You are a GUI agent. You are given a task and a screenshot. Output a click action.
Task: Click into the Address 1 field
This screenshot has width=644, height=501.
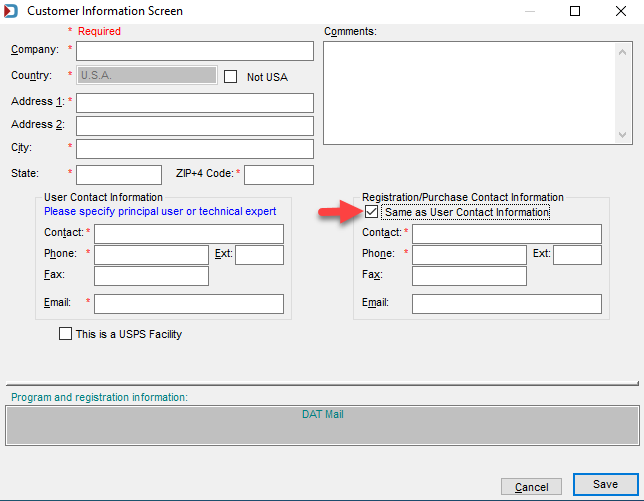tap(195, 103)
